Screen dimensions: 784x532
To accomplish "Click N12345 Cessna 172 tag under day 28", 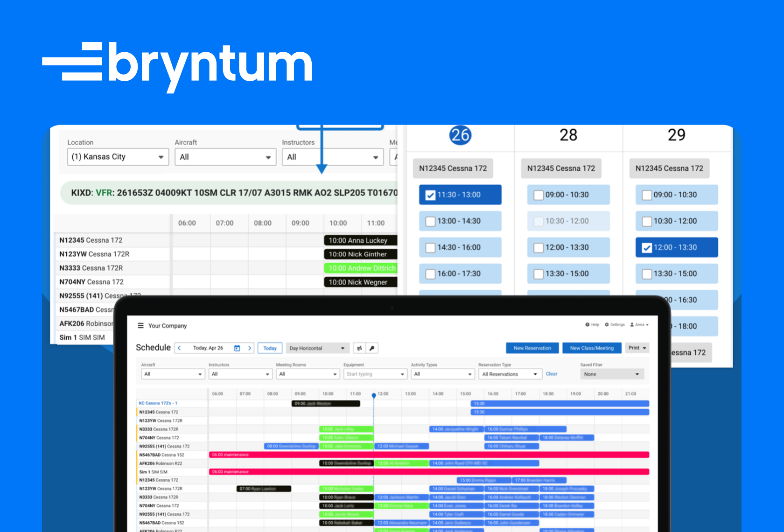I will (x=561, y=168).
